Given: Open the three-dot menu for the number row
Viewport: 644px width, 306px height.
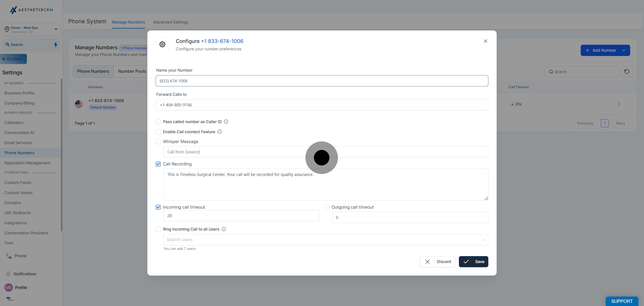Looking at the screenshot, I should tap(619, 104).
